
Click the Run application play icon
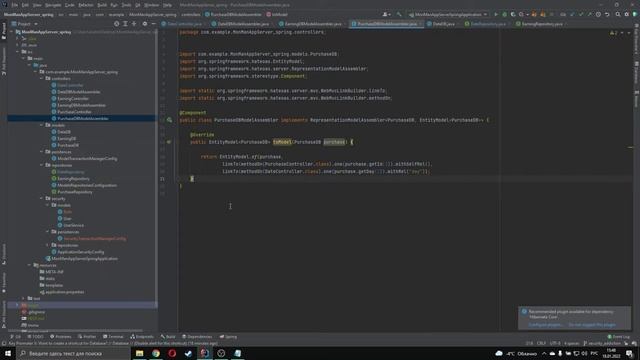(496, 14)
